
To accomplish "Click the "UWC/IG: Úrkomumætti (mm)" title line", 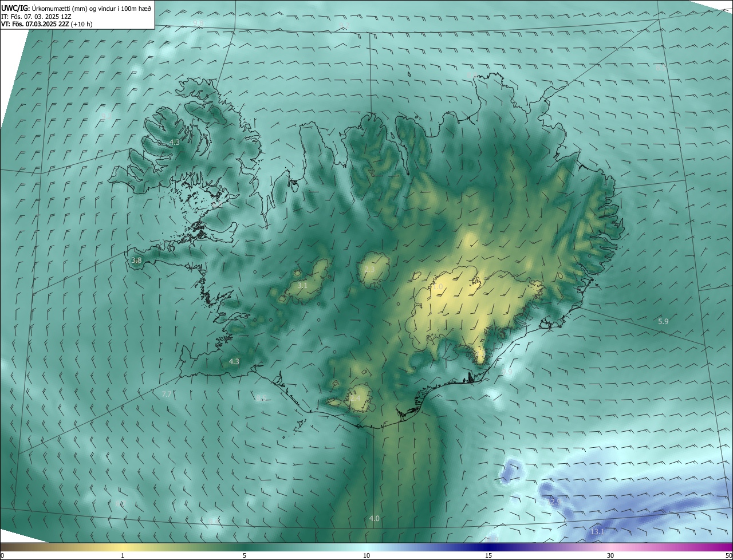I will pyautogui.click(x=76, y=8).
